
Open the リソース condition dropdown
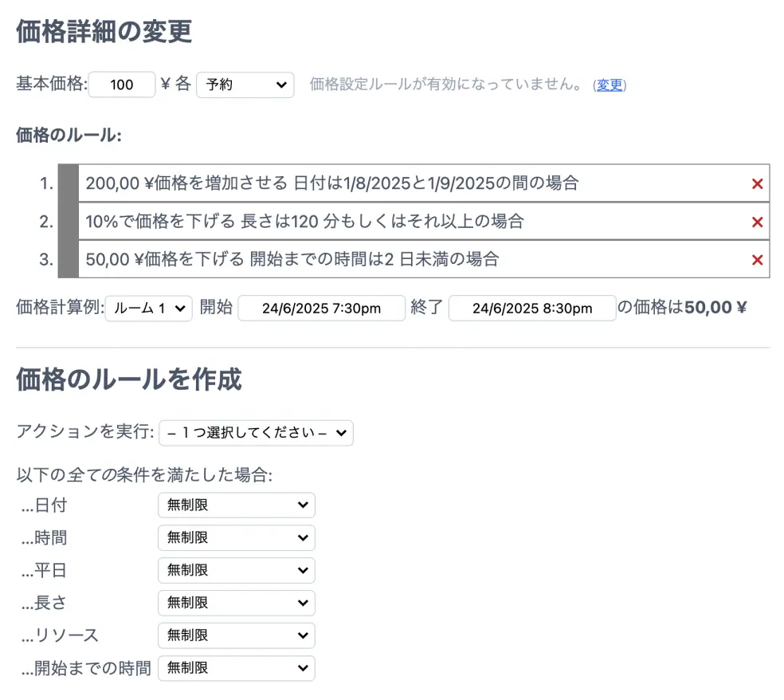coord(237,635)
